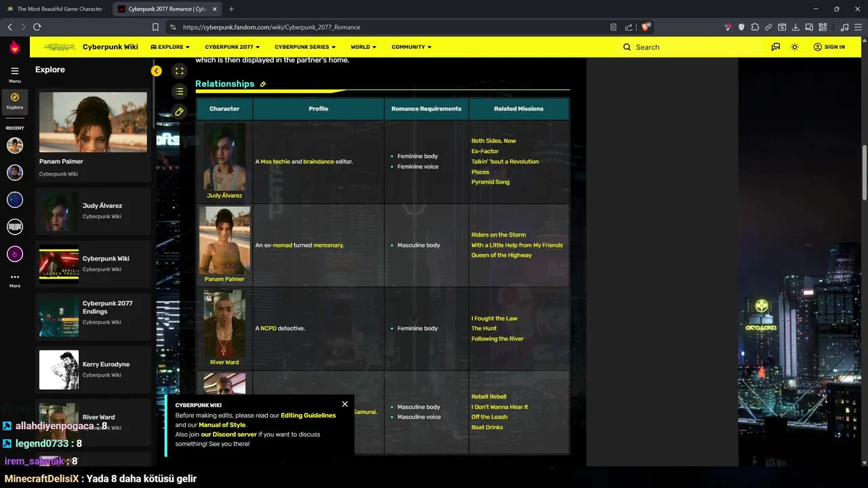Open Following the River mission link
Viewport: 868px width, 488px height.
[x=497, y=338]
